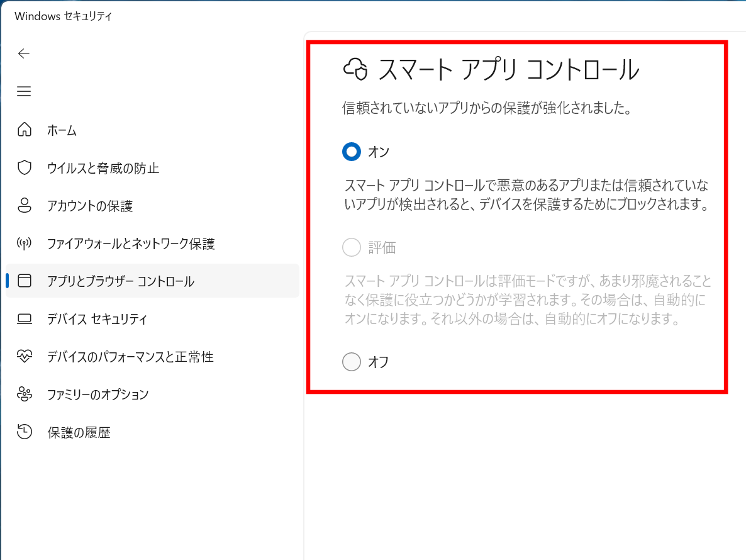
Task: Click the description starting スマート アプリ コントロールは評価モード
Action: click(x=527, y=300)
